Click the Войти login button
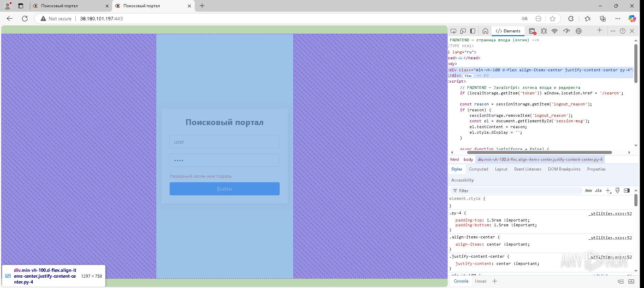The height and width of the screenshot is (288, 644). (224, 189)
